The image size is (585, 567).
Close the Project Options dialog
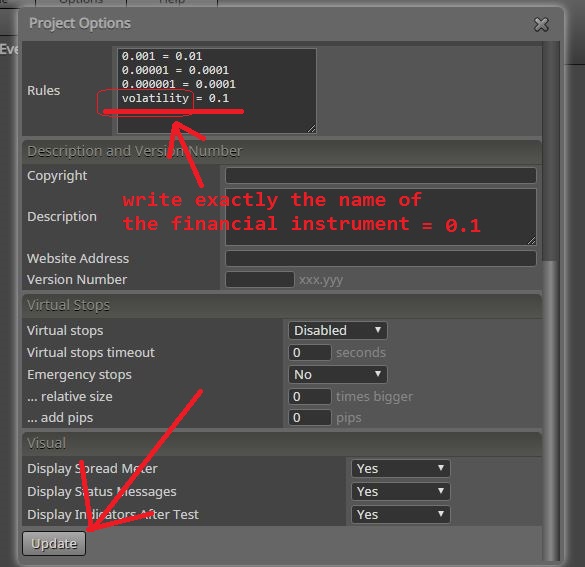(541, 25)
